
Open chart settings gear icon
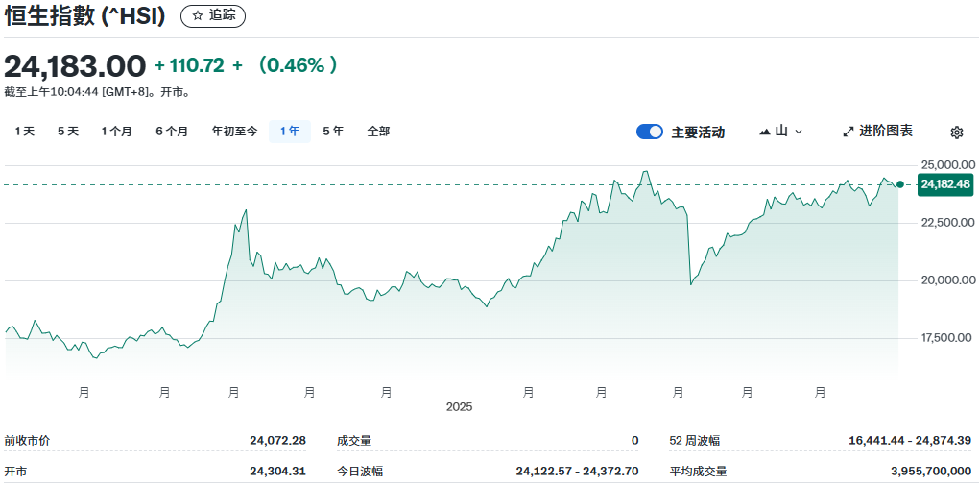tap(956, 132)
